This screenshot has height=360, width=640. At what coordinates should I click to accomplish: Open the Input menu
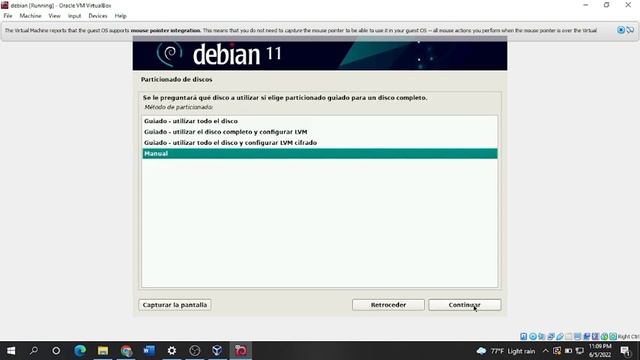pos(74,16)
